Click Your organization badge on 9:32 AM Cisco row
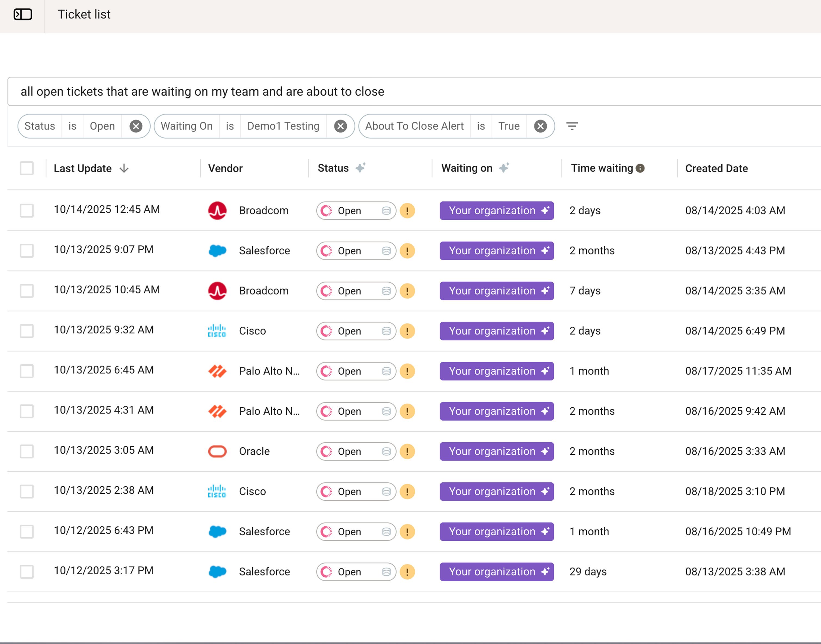Image resolution: width=821 pixels, height=644 pixels. [x=496, y=331]
